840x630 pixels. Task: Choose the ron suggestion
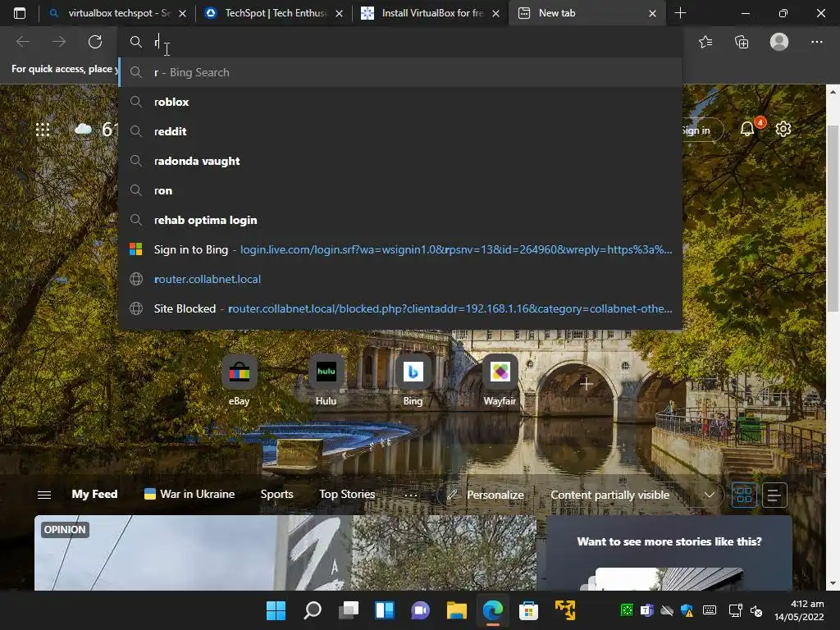coord(399,190)
